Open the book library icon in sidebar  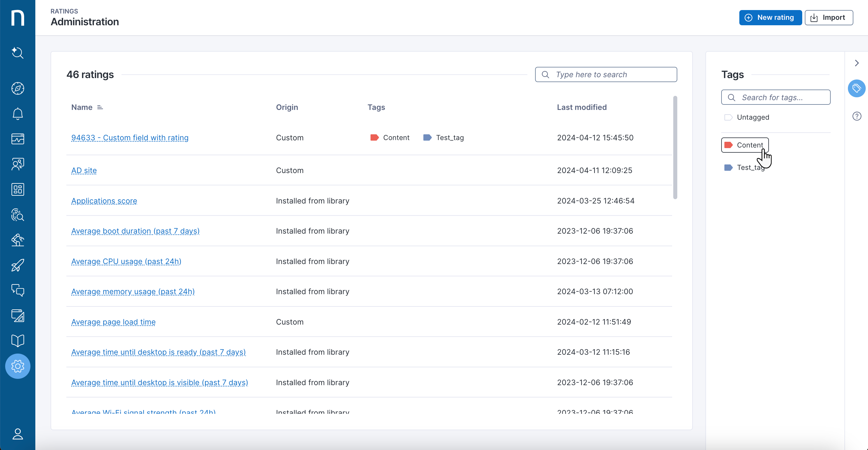(x=18, y=341)
